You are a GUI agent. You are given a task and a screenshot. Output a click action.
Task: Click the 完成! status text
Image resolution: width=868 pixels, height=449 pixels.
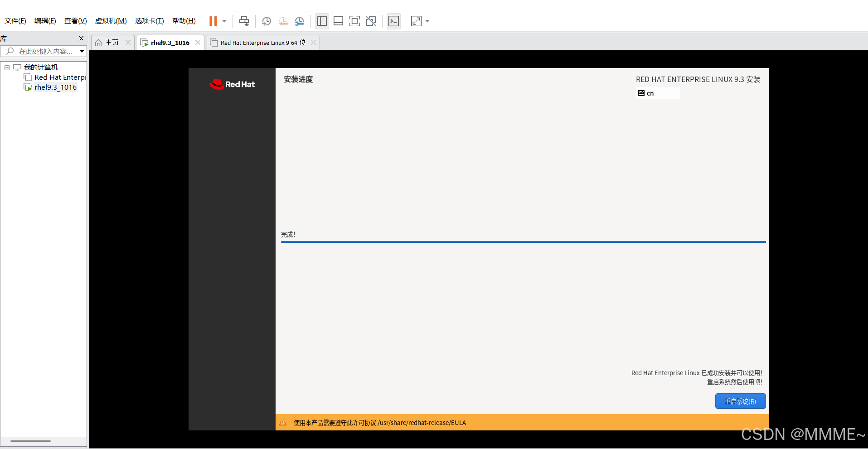click(x=288, y=235)
